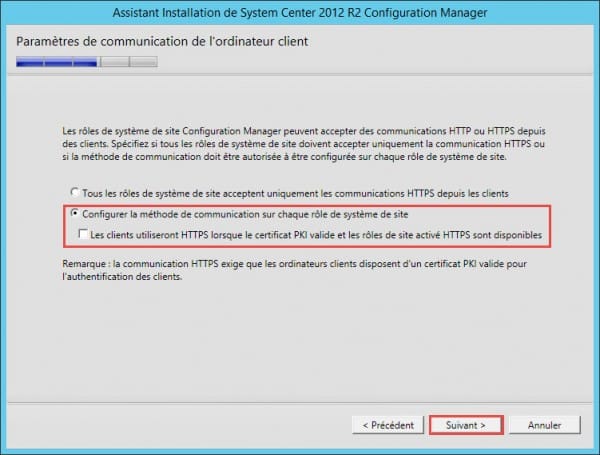Click the Suivant button
The image size is (600, 455).
466,425
